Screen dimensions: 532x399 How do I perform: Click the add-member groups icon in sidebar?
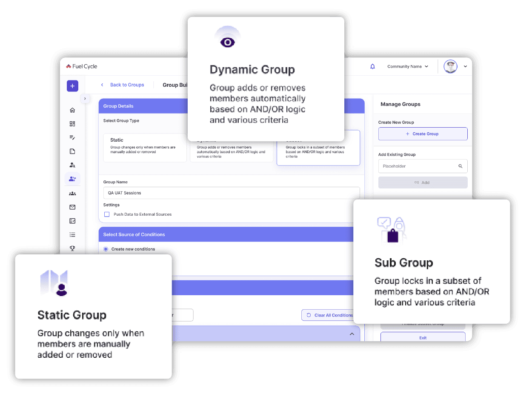72,179
